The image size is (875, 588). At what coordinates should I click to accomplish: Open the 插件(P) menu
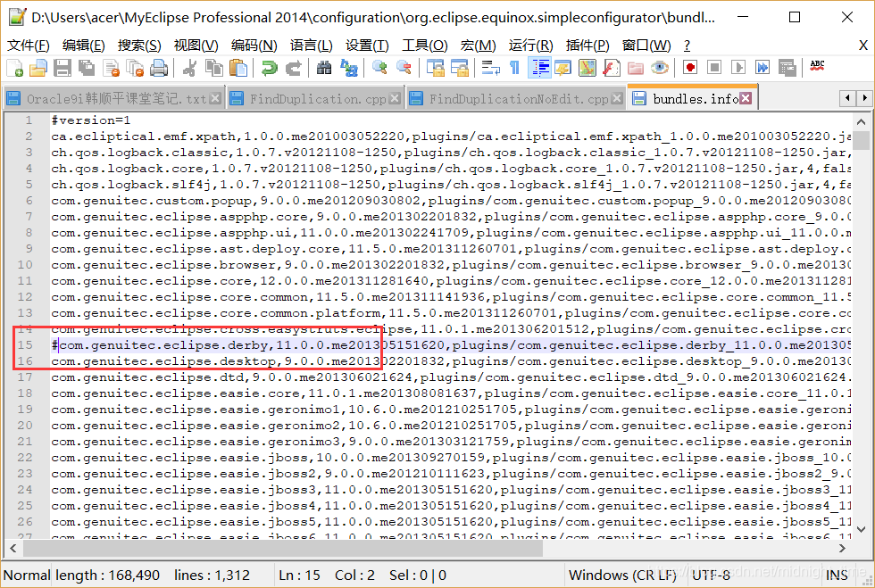587,46
